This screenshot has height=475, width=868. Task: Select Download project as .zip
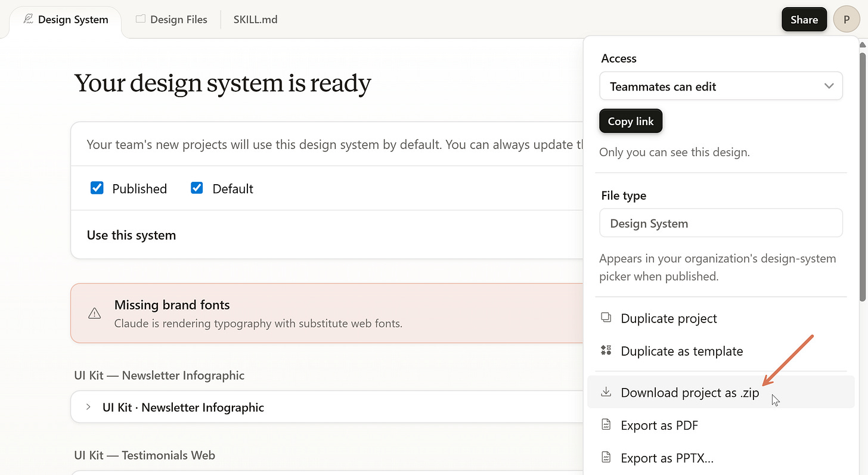(721, 392)
